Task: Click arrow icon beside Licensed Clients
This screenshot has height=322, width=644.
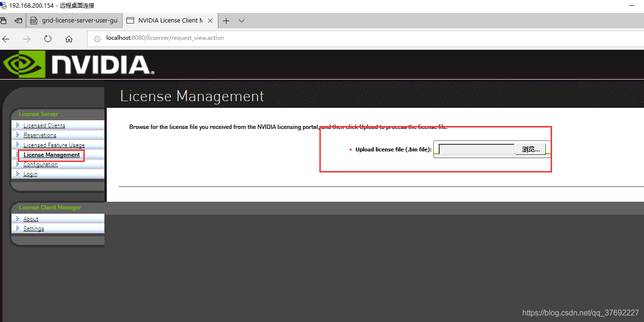Action: [x=18, y=125]
